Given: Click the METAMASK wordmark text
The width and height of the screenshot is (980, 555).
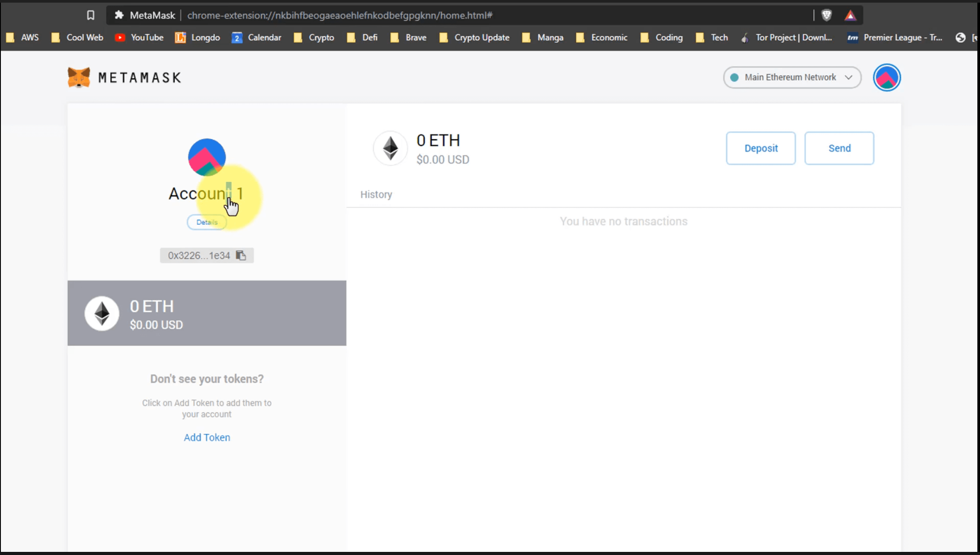Looking at the screenshot, I should pyautogui.click(x=140, y=78).
